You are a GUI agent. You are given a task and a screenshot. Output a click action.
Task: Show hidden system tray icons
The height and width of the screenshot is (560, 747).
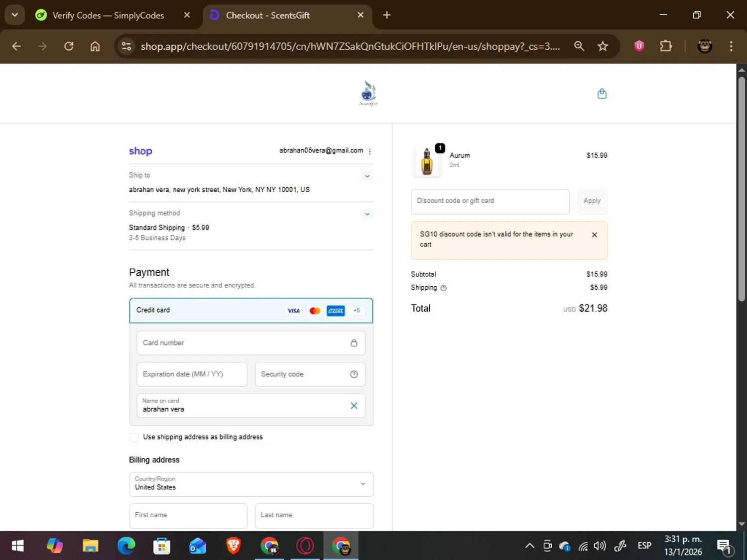click(529, 546)
